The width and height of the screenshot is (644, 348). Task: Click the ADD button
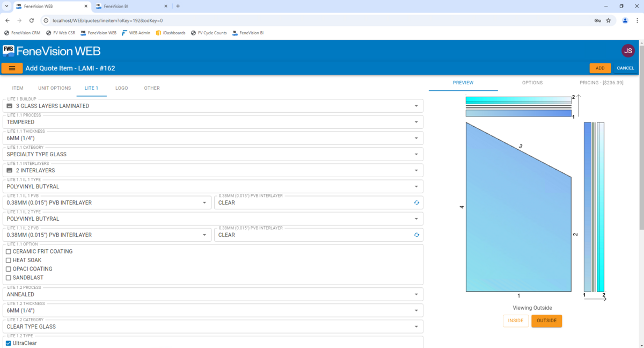click(x=599, y=68)
